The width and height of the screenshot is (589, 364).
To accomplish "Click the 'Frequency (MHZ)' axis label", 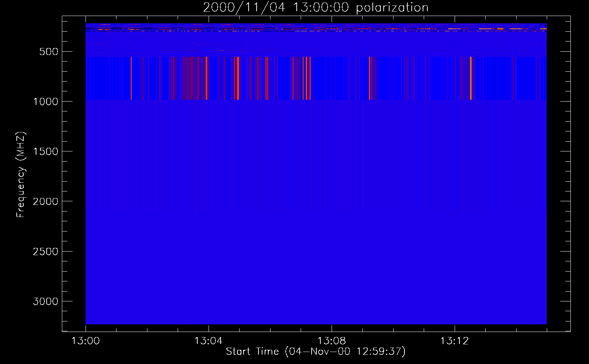I will point(21,175).
